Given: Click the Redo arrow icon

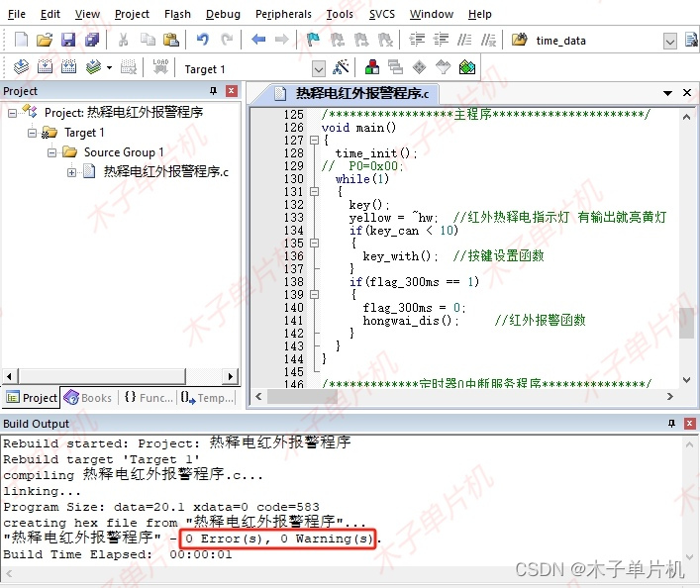Looking at the screenshot, I should [x=227, y=41].
